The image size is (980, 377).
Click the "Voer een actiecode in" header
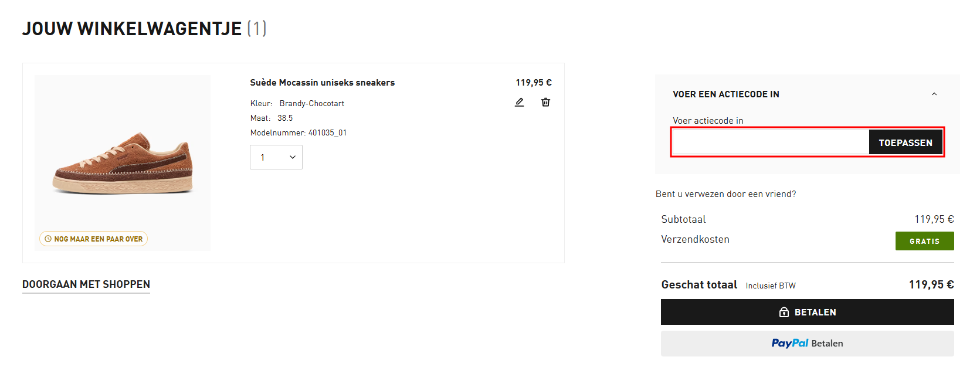tap(726, 94)
